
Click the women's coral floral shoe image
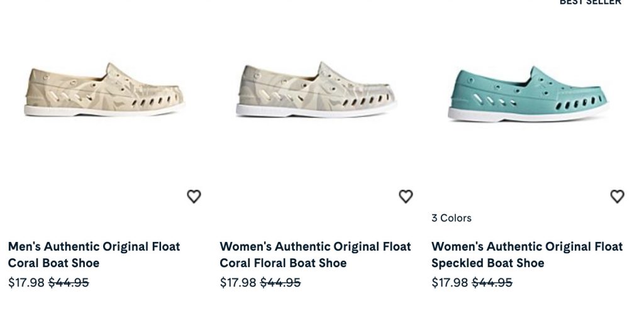click(x=316, y=90)
